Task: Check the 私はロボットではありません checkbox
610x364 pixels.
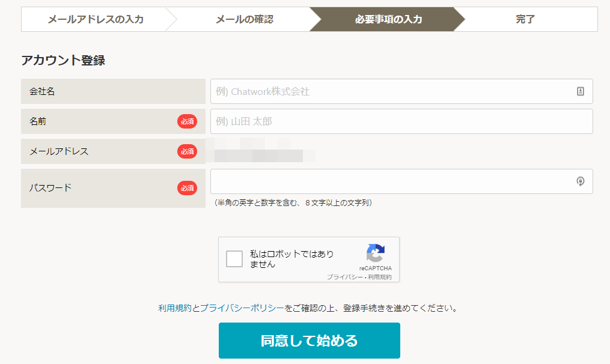Action: (234, 259)
